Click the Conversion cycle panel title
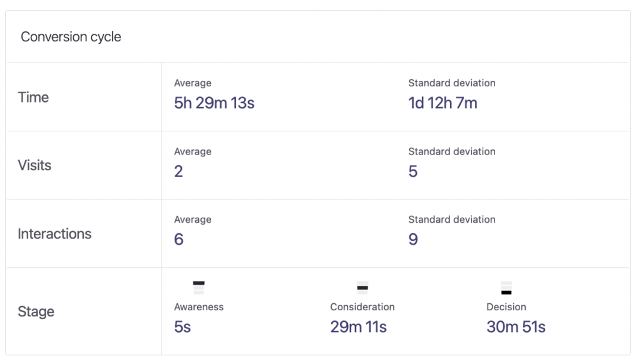641x364 pixels. tap(71, 37)
